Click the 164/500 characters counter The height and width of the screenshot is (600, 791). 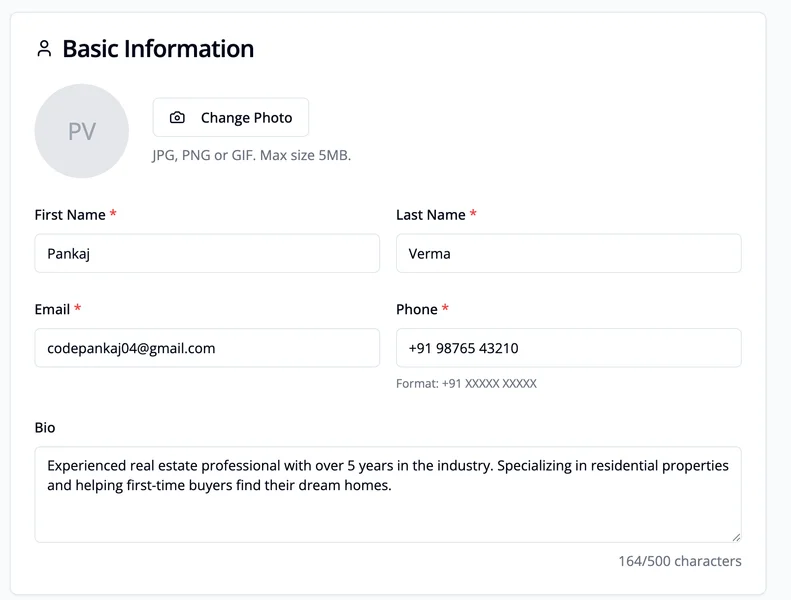click(680, 561)
